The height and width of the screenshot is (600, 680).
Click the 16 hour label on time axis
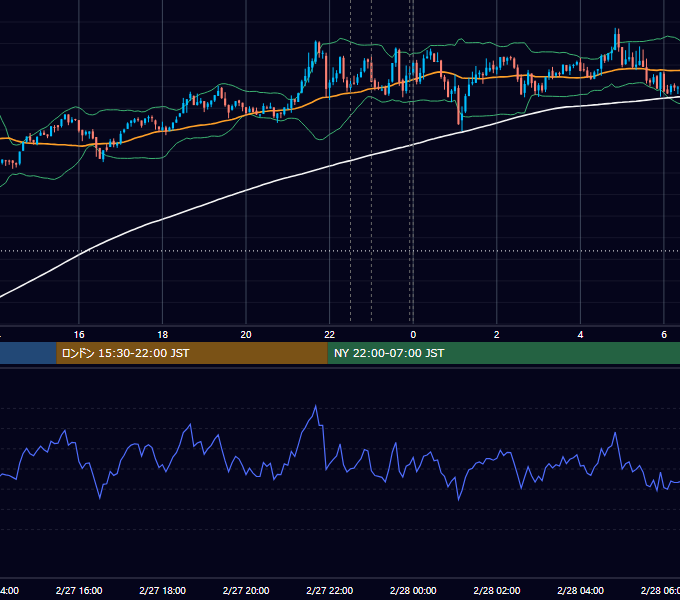[79, 335]
